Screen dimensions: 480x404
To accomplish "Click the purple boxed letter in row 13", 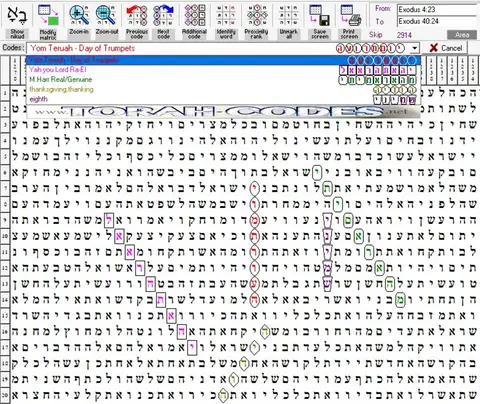I will point(327,284).
